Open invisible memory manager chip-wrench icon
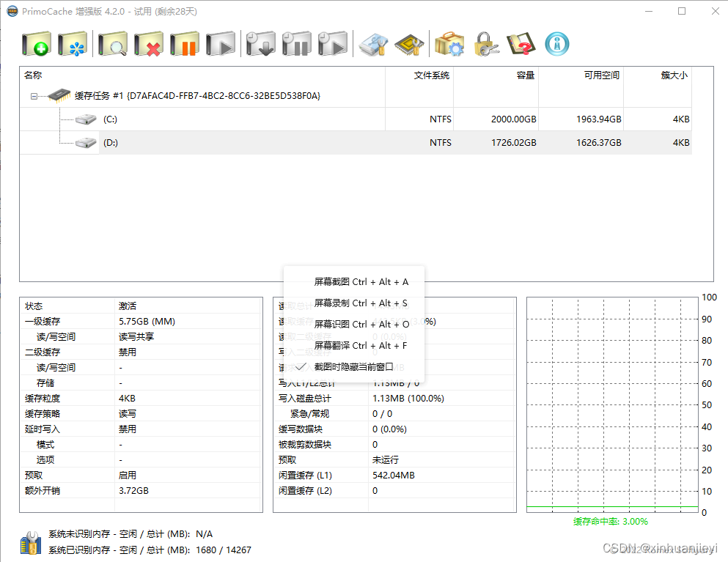This screenshot has width=728, height=562. point(409,44)
